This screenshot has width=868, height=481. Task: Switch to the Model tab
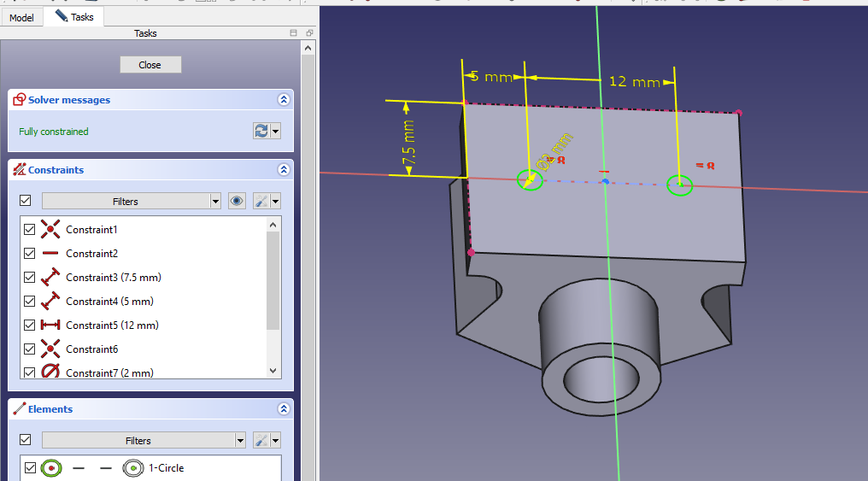coord(21,17)
